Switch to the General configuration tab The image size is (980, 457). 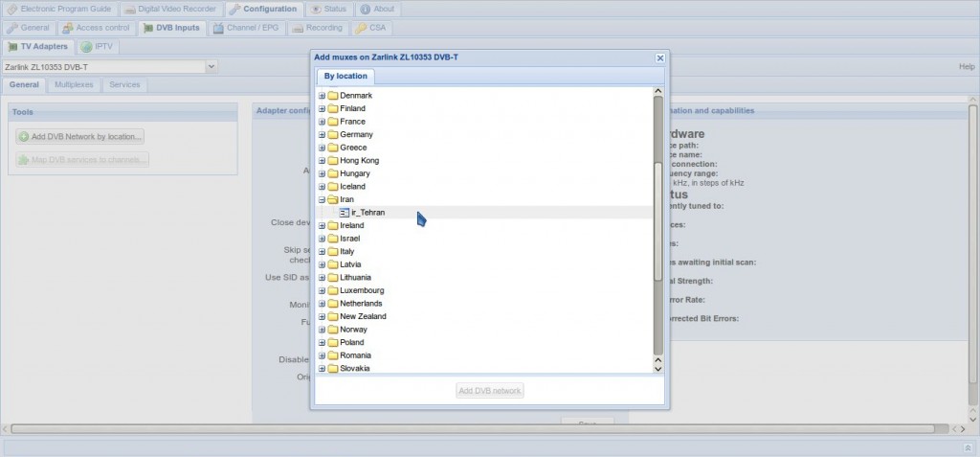coord(28,28)
